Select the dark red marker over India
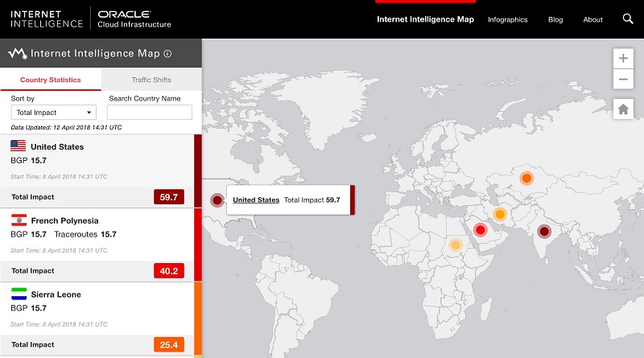 click(544, 232)
